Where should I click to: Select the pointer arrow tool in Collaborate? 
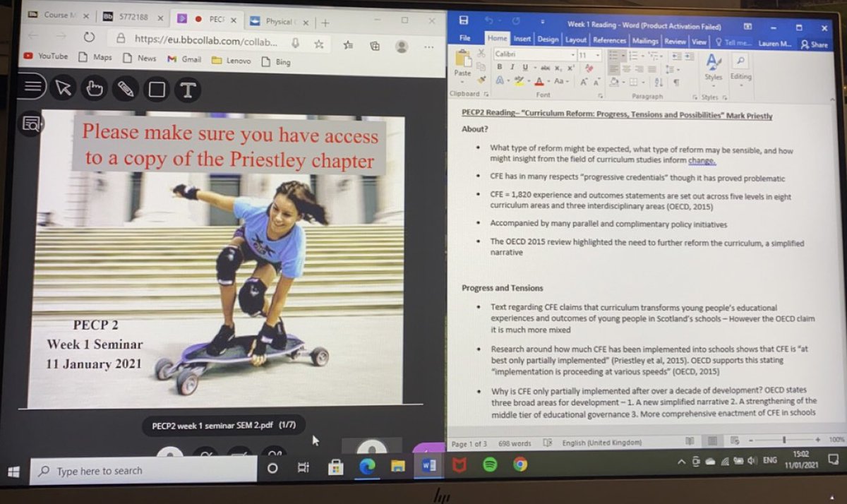point(64,88)
